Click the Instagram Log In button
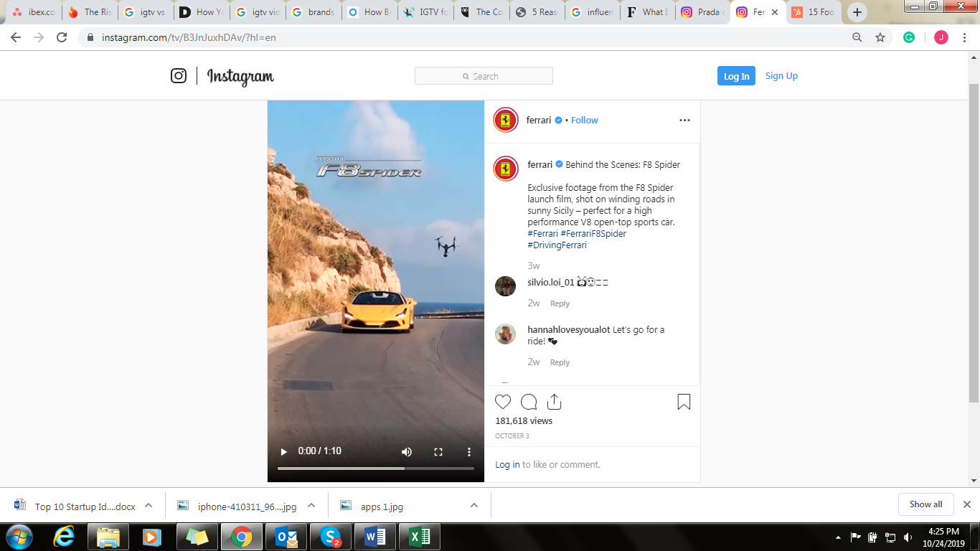980x551 pixels. click(x=736, y=76)
